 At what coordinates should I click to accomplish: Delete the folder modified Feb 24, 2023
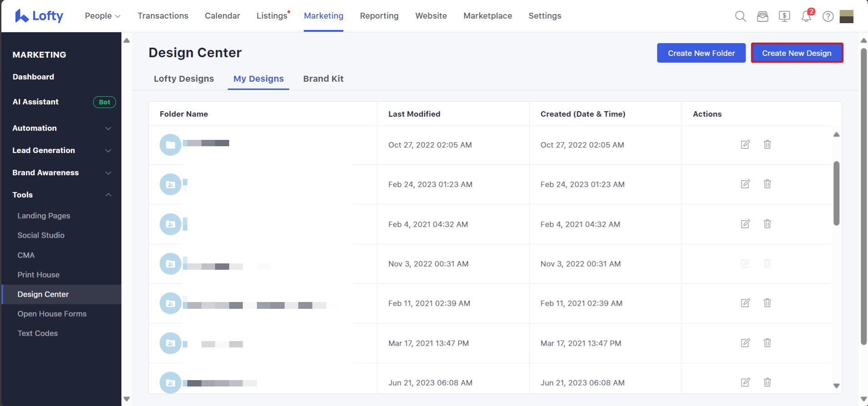point(767,184)
